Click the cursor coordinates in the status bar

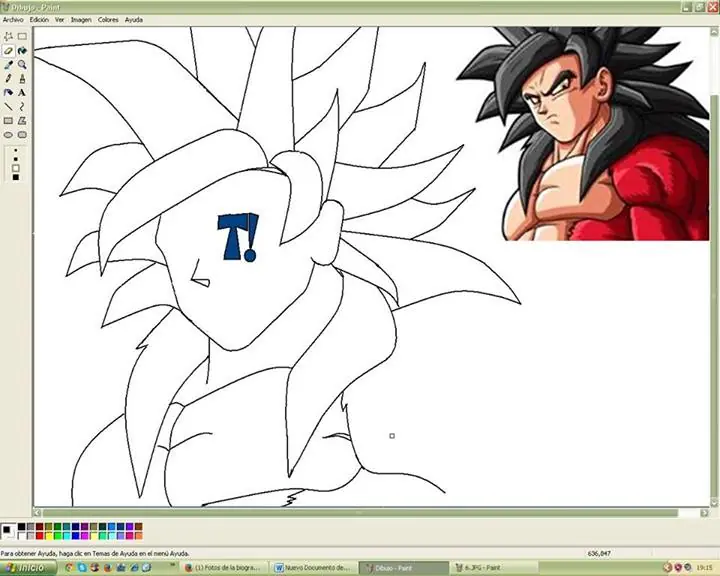tap(599, 554)
